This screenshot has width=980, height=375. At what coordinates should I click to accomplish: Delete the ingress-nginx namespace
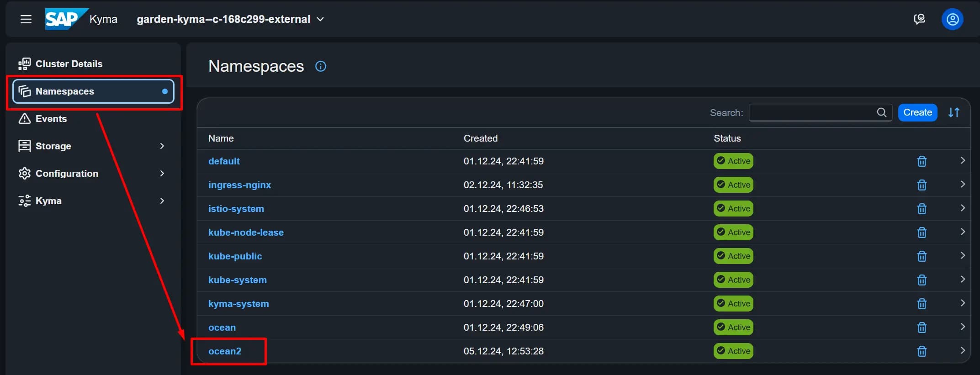[x=922, y=185]
